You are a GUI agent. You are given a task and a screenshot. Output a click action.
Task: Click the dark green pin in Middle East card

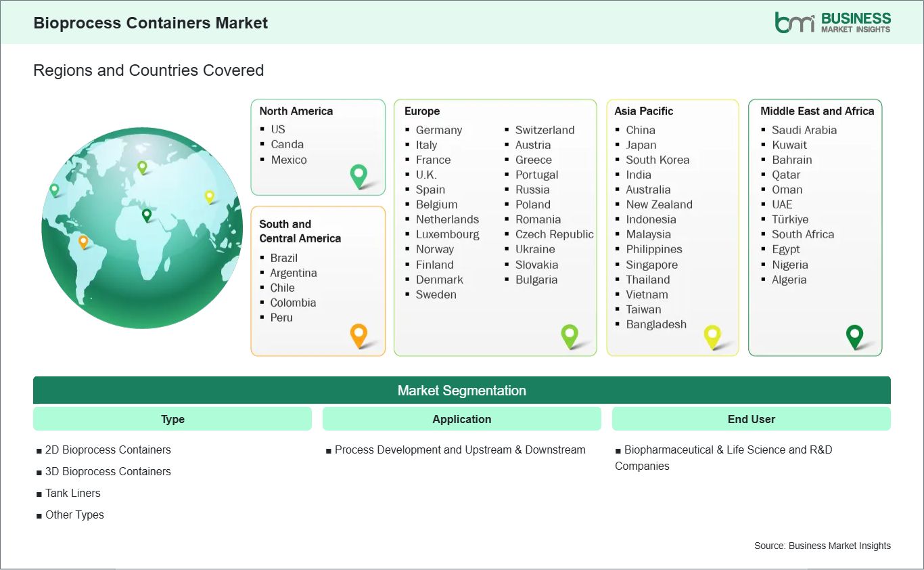855,335
